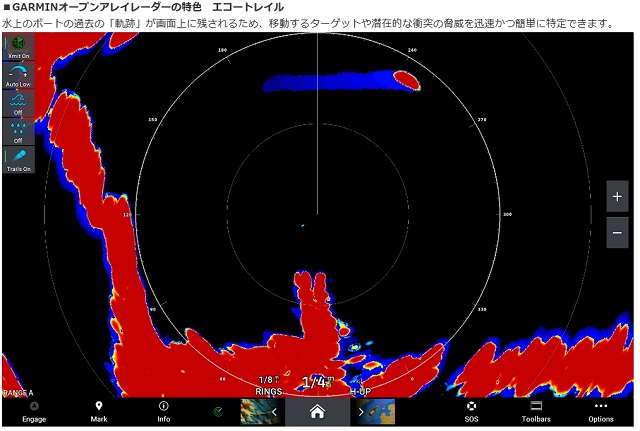Toggle the sea clutter Off button
This screenshot has width=640, height=431.
point(18,104)
